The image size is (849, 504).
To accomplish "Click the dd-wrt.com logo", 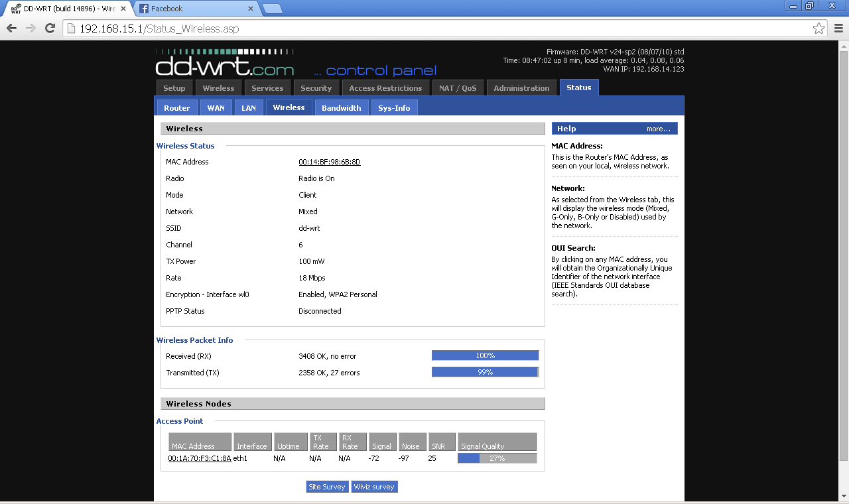I will coord(225,64).
